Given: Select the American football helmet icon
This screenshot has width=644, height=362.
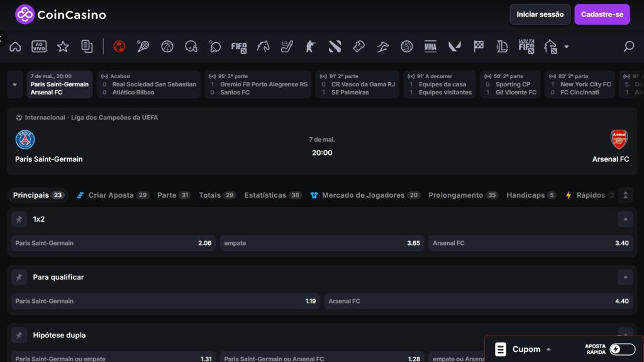Looking at the screenshot, I should [x=191, y=47].
